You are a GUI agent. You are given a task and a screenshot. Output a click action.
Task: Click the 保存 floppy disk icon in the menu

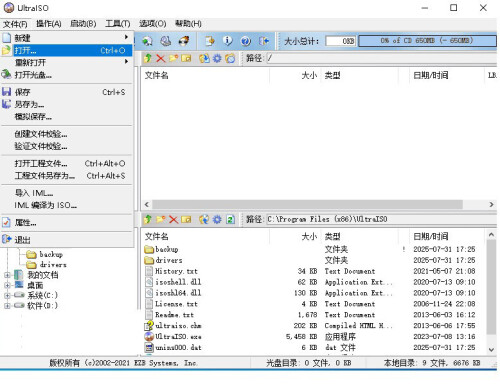point(6,92)
